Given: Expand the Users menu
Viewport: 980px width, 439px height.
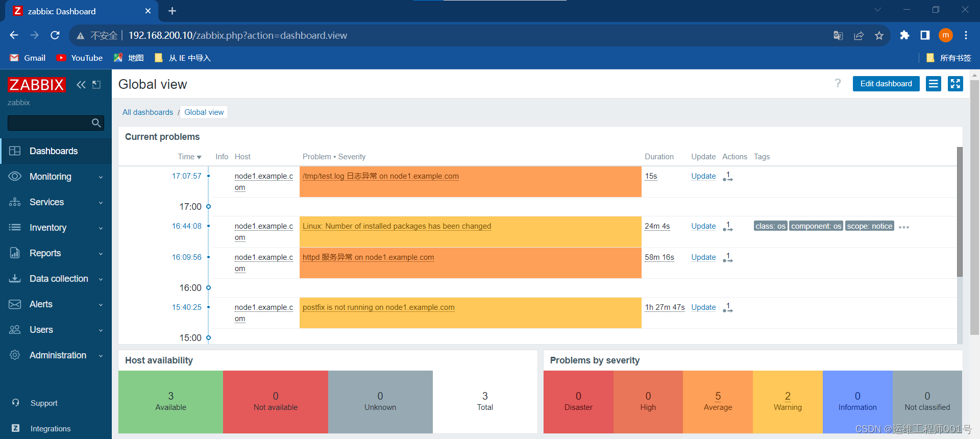Looking at the screenshot, I should click(101, 330).
